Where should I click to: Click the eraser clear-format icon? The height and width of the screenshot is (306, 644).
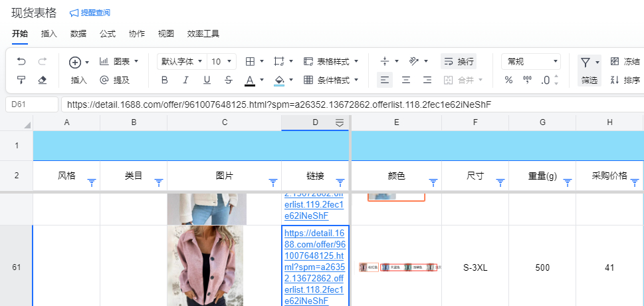[x=43, y=80]
